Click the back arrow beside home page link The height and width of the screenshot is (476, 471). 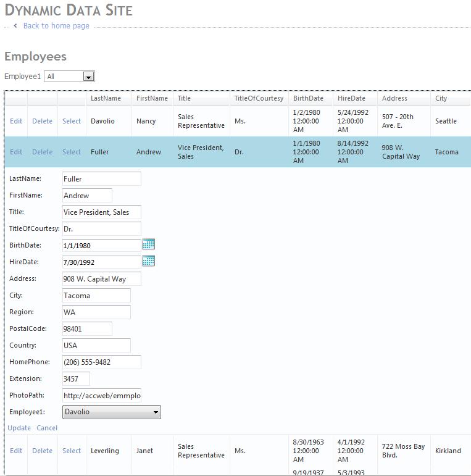(x=15, y=26)
